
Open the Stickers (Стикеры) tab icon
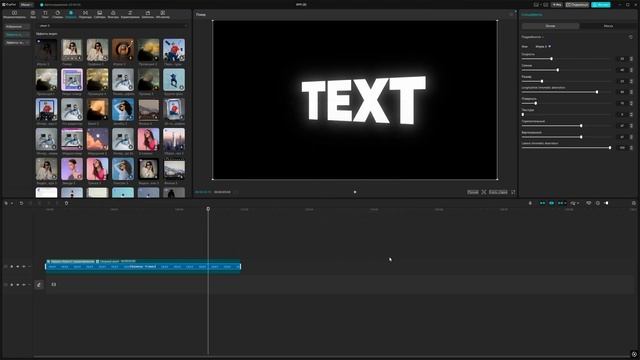[x=58, y=13]
